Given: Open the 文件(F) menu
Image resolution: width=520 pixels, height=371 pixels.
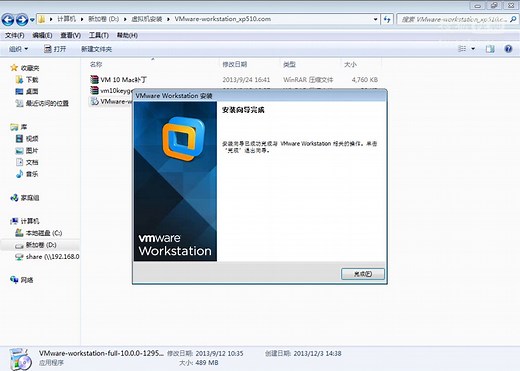Looking at the screenshot, I should pos(14,35).
